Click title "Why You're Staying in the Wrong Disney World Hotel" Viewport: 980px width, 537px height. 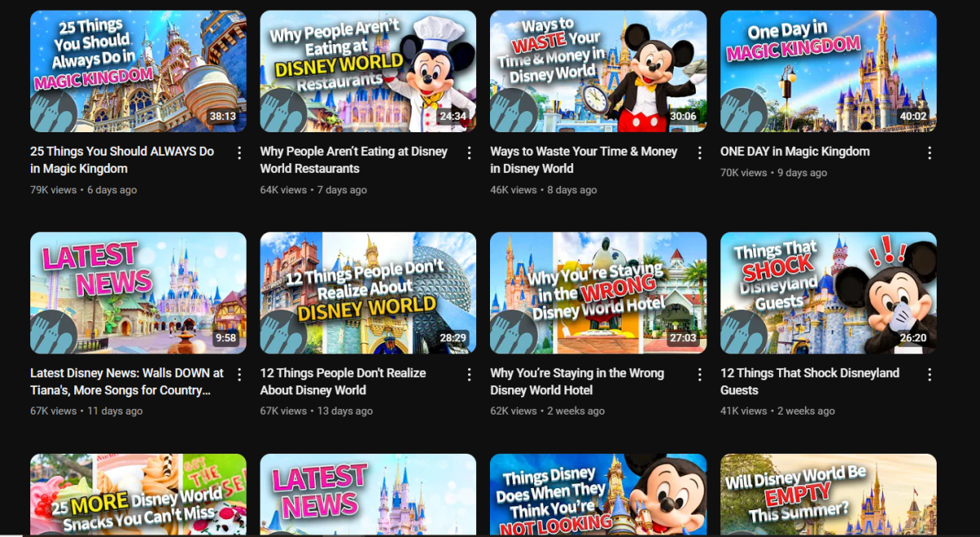(577, 381)
